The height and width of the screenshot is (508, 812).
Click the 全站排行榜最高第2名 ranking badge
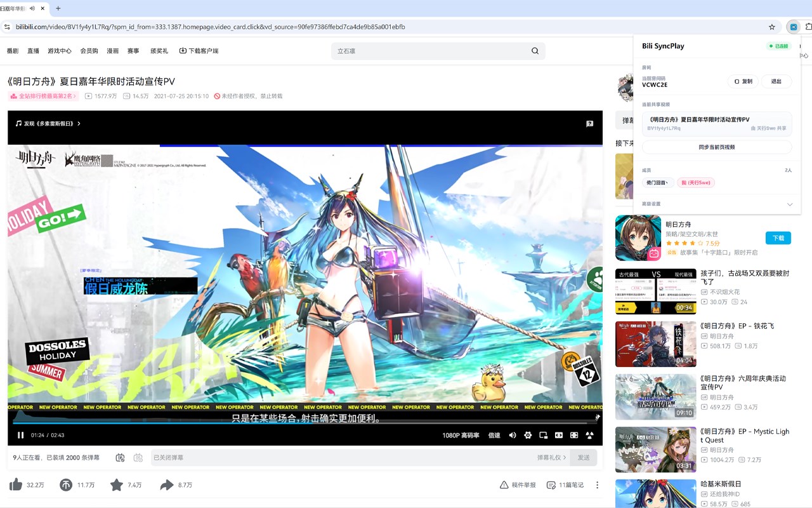[43, 96]
